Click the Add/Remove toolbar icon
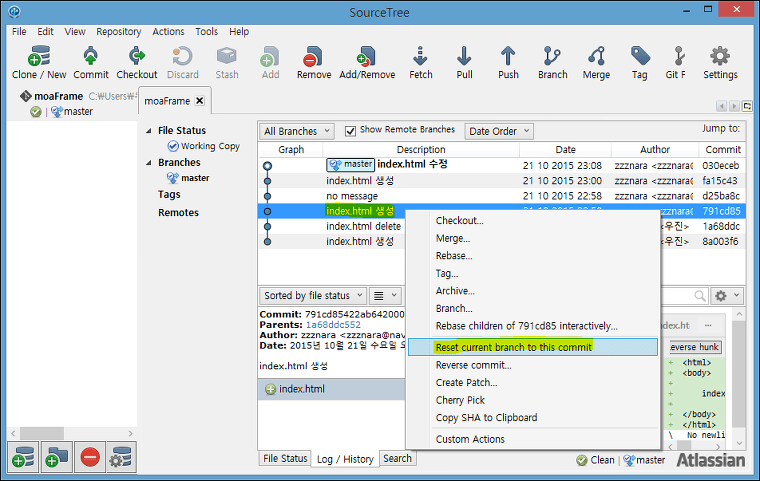Viewport: 760px width, 481px height. pos(367,56)
